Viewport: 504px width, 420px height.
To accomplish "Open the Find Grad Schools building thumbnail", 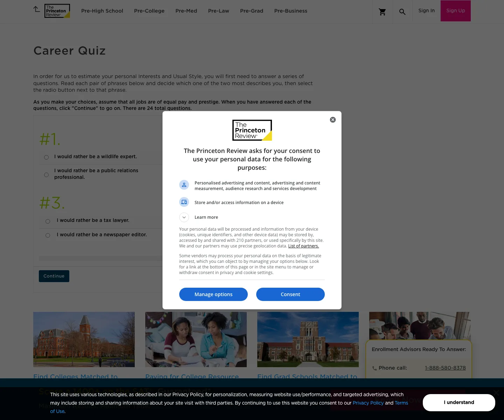I will click(308, 339).
